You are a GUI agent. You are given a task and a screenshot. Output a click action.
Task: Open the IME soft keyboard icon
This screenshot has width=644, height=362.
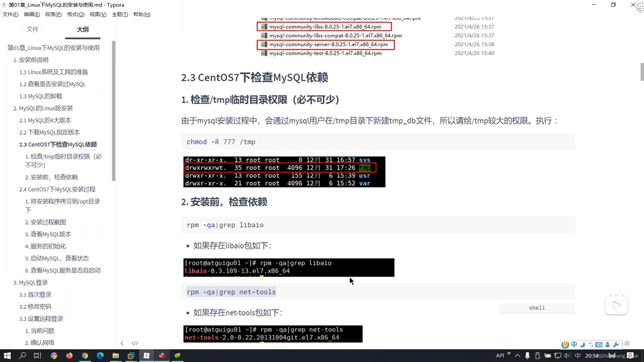(599, 345)
